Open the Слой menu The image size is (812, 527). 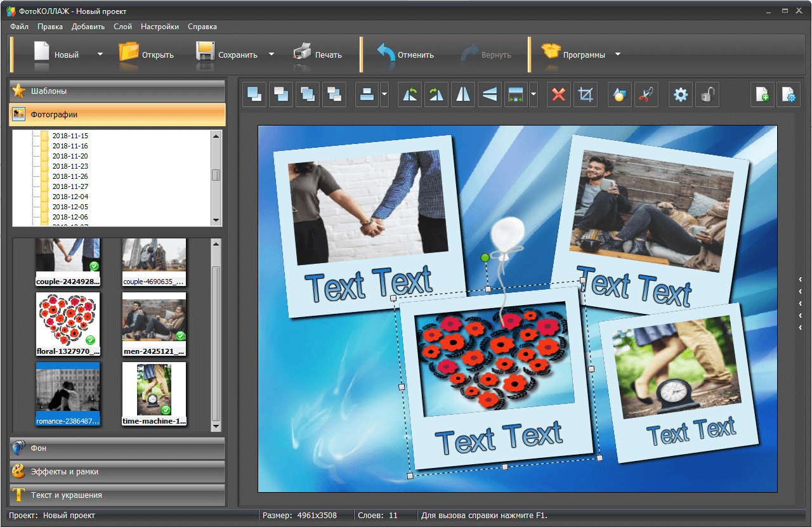point(122,27)
